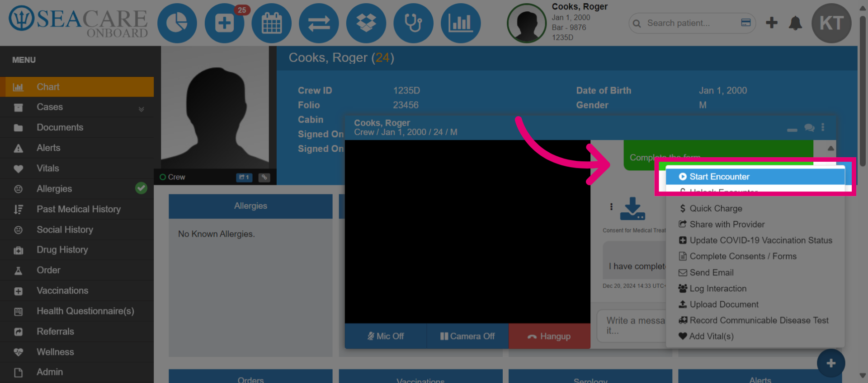Open the notifications bell icon
The image size is (868, 383).
(x=795, y=23)
